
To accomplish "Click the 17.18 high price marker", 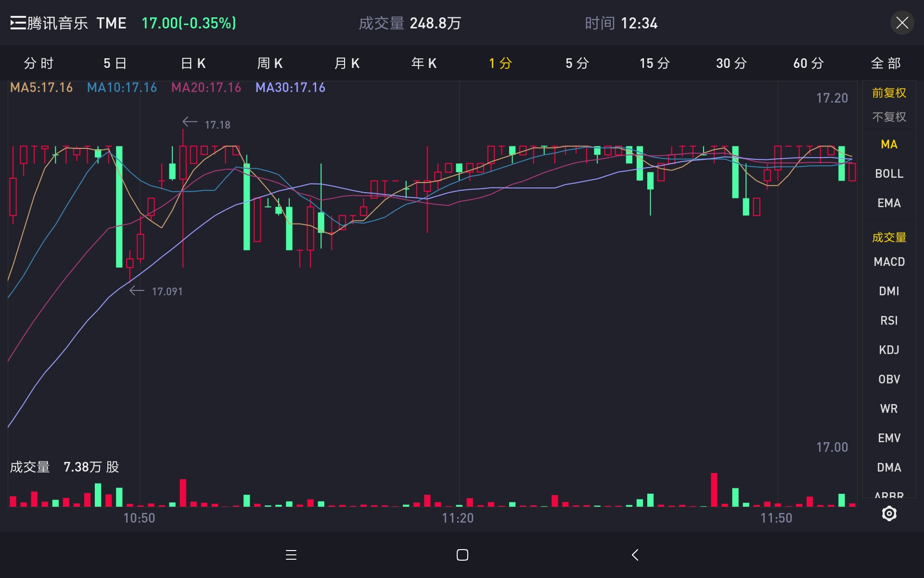I will [217, 125].
